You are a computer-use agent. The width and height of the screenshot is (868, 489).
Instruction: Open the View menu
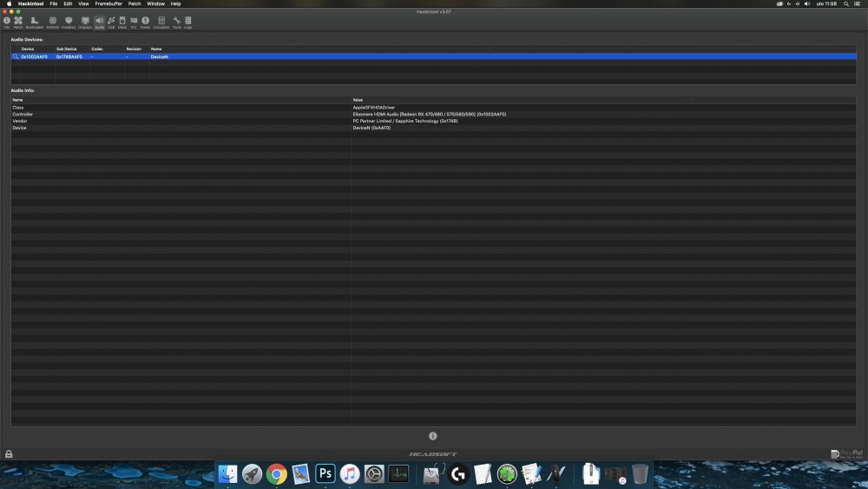[x=83, y=3]
